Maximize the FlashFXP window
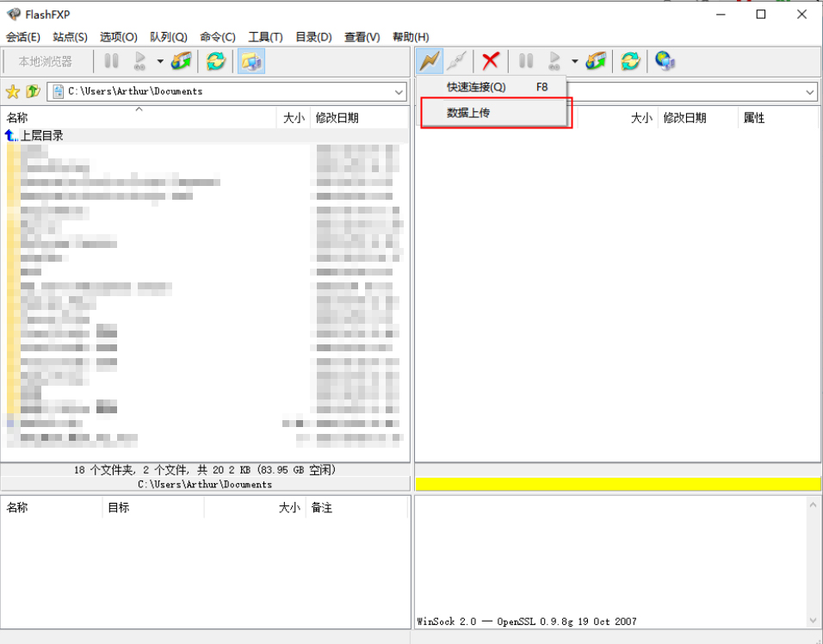823x644 pixels. 760,14
